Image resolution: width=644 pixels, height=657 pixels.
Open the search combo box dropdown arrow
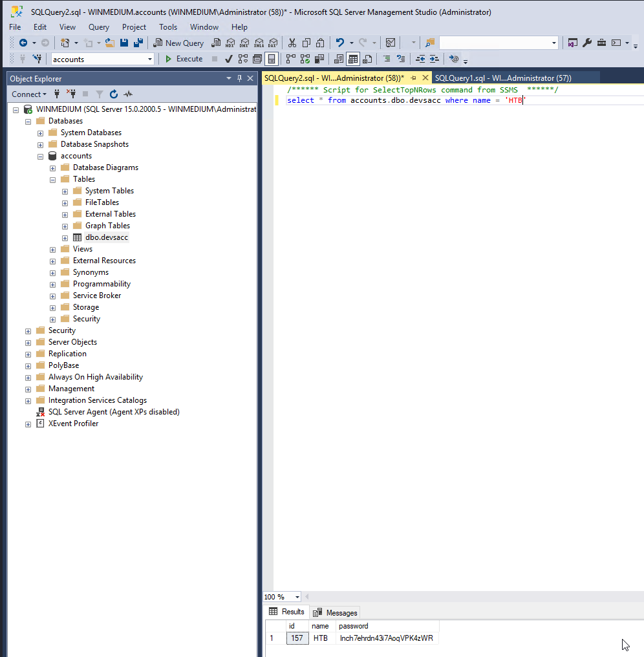pos(554,43)
